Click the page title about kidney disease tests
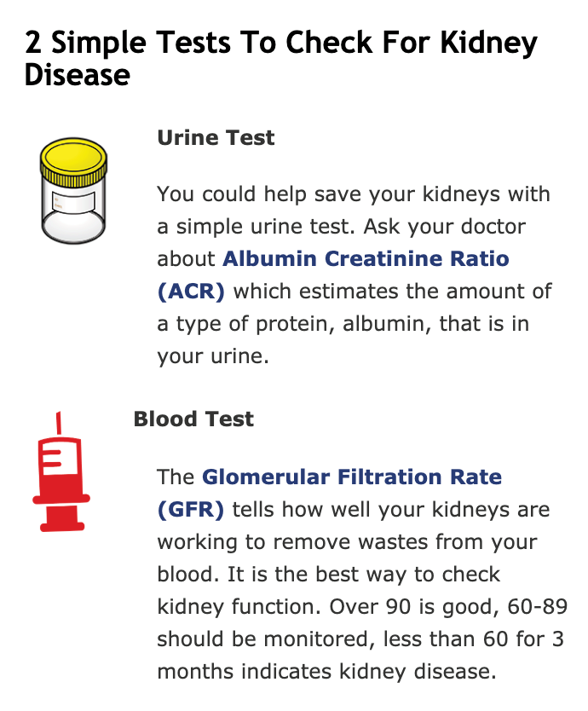 tap(281, 58)
